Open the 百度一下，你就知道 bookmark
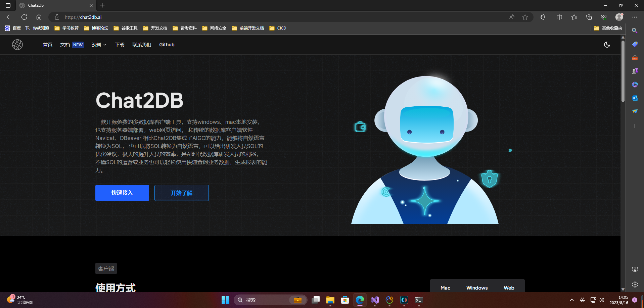 [x=27, y=28]
